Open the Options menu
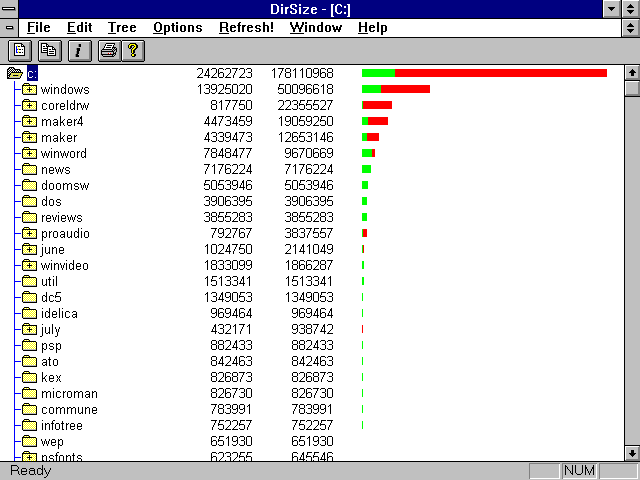This screenshot has width=640, height=480. (x=176, y=27)
